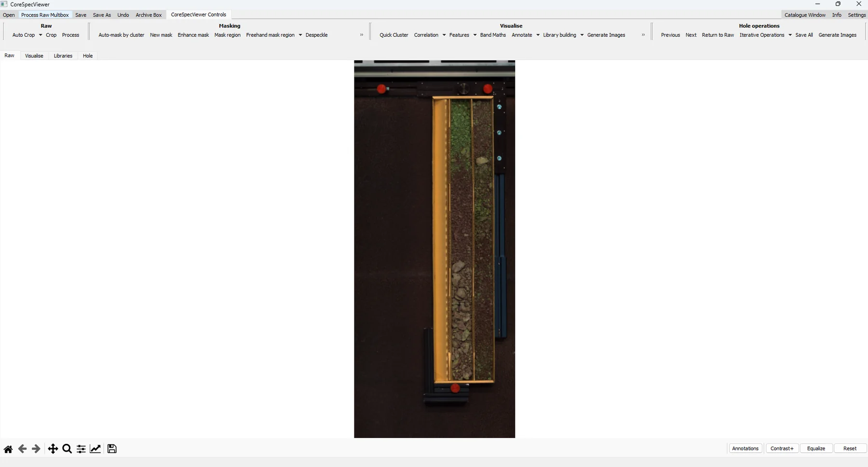Click the Features button
This screenshot has height=467, width=868.
[x=459, y=35]
